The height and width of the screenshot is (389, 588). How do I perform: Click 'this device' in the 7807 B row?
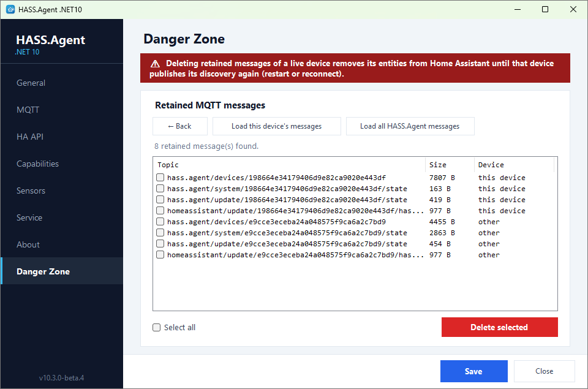[x=502, y=178]
